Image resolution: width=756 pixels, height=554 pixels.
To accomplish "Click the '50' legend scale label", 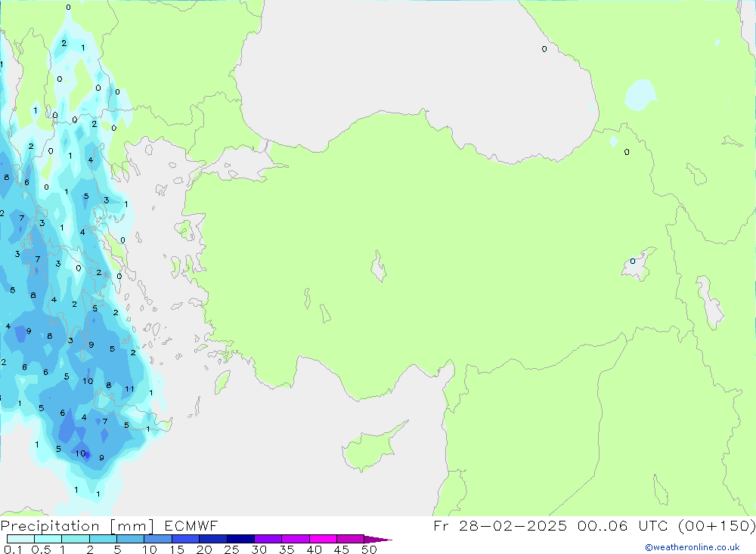I will (x=369, y=549).
